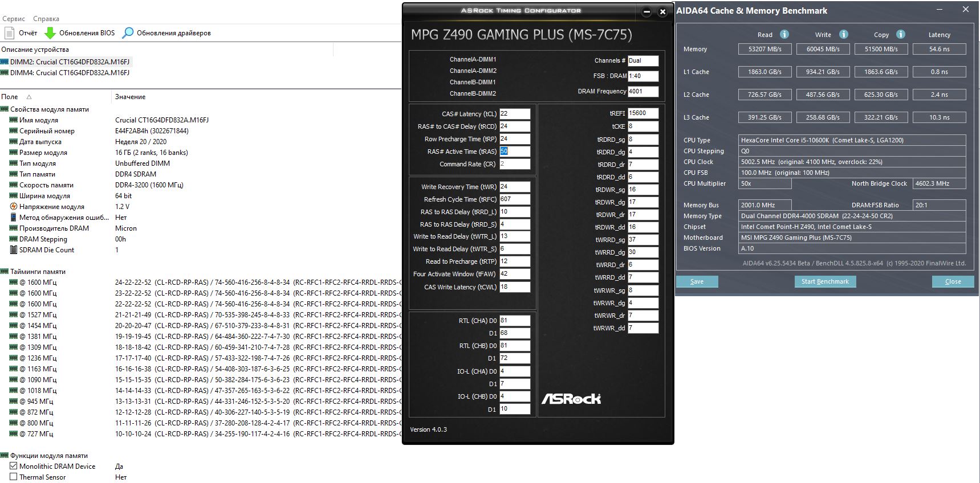Click the info icon beside Read
This screenshot has height=483, width=980.
pos(784,34)
